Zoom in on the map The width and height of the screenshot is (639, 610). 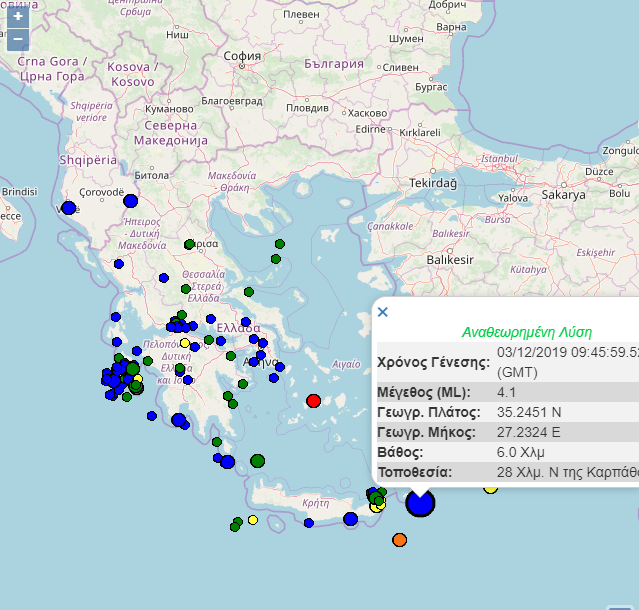[x=18, y=18]
